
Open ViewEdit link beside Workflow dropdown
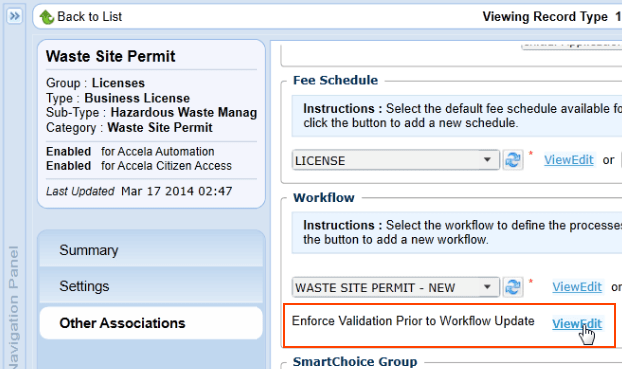click(x=577, y=287)
